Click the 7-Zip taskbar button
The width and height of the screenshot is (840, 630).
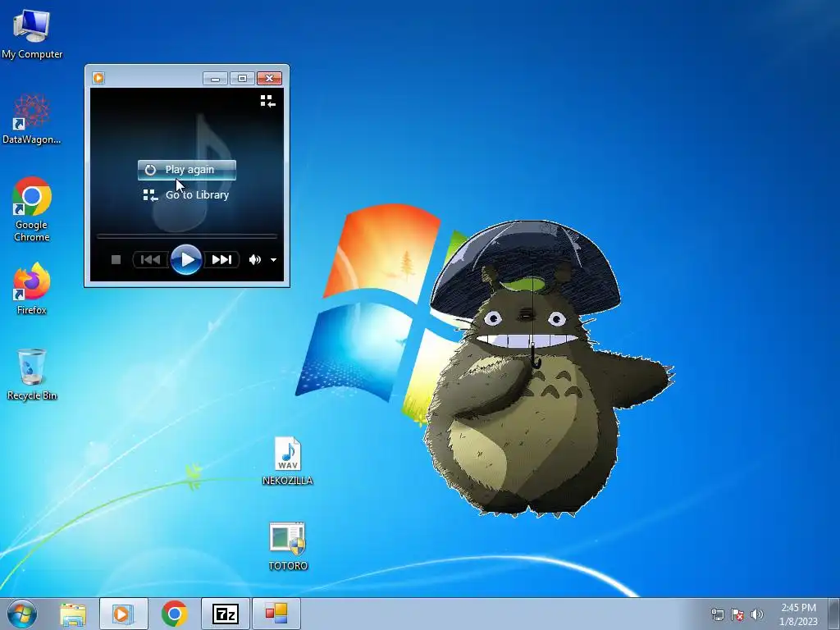point(226,614)
